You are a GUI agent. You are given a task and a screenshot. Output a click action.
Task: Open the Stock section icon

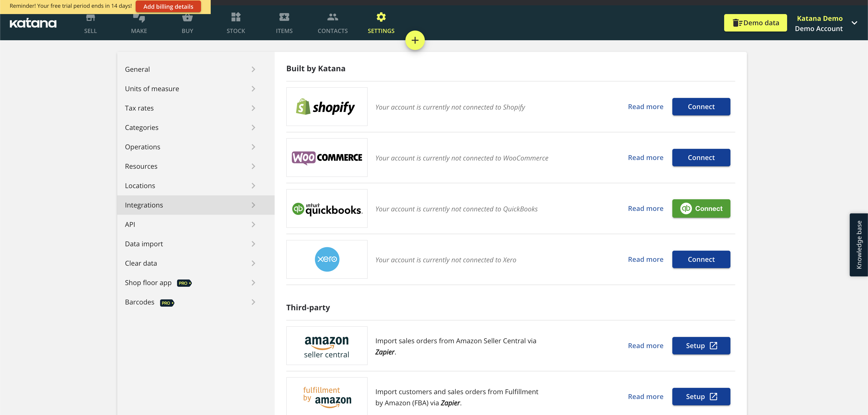[x=236, y=17]
